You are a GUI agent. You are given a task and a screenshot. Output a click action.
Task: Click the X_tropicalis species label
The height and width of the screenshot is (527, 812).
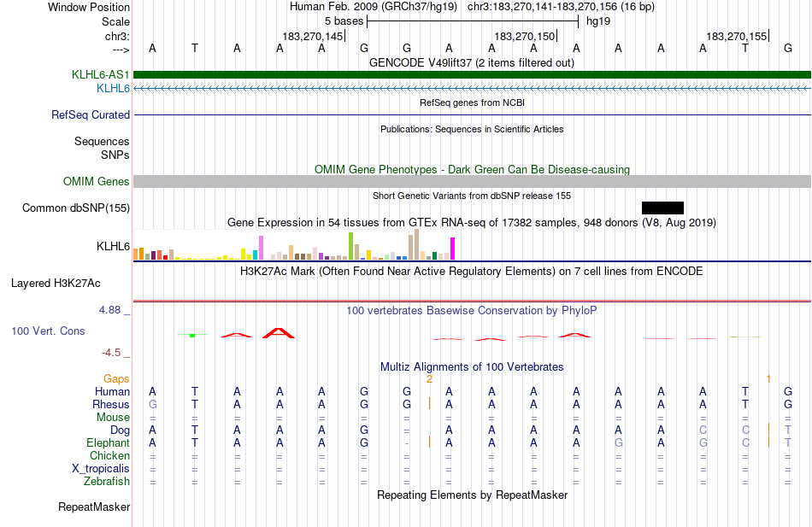(x=101, y=469)
